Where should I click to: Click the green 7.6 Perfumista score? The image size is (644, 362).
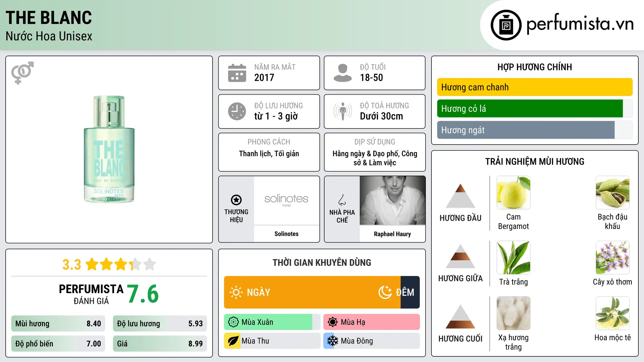click(143, 294)
